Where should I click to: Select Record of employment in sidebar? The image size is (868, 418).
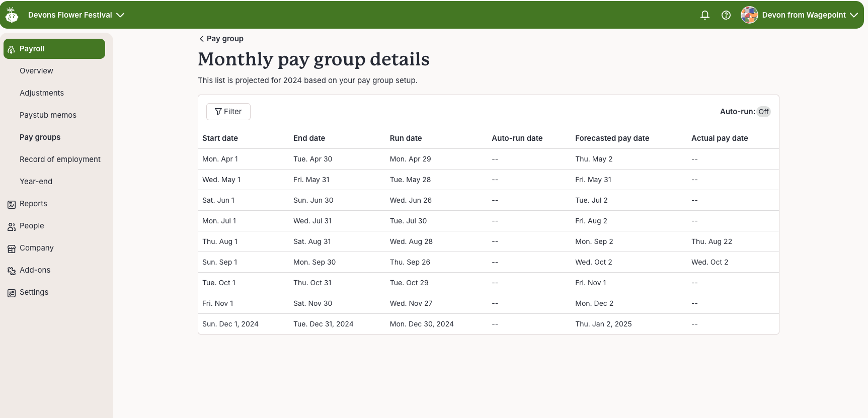[x=60, y=159]
